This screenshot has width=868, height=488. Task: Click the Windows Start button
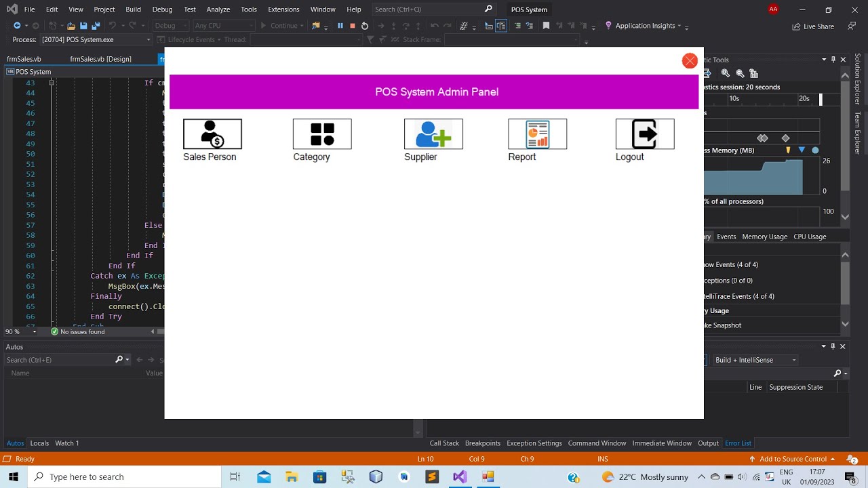[14, 476]
